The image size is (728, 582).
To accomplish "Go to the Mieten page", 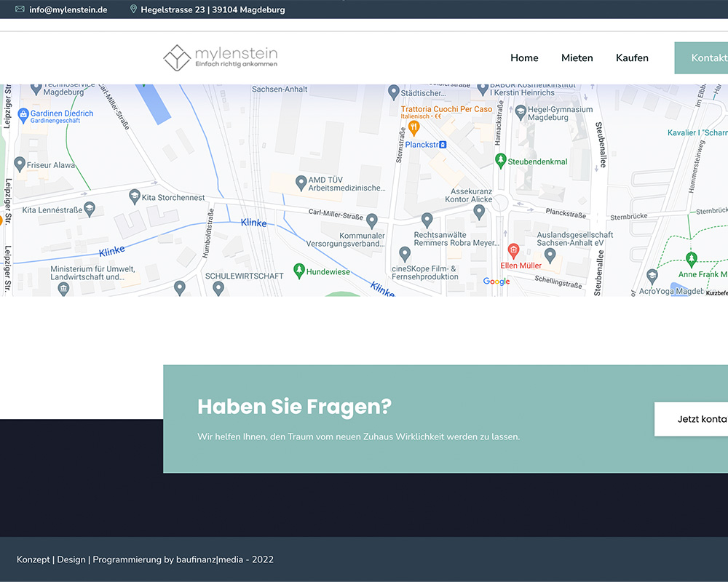I will pyautogui.click(x=577, y=58).
